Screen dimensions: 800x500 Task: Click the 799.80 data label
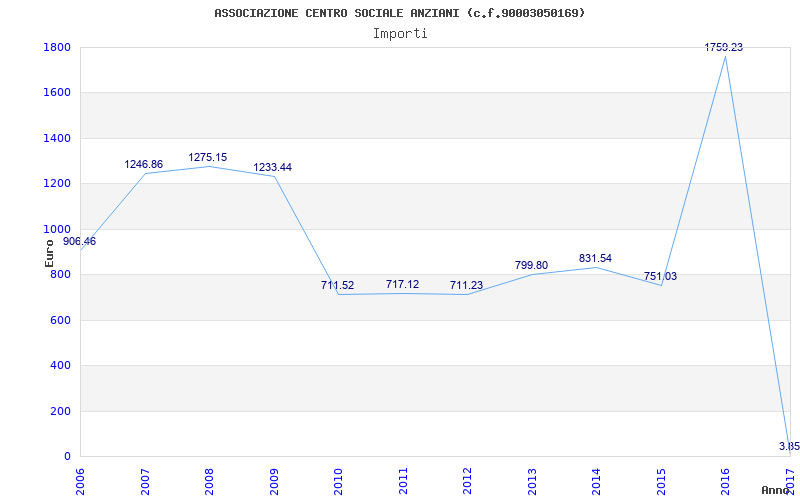531,265
